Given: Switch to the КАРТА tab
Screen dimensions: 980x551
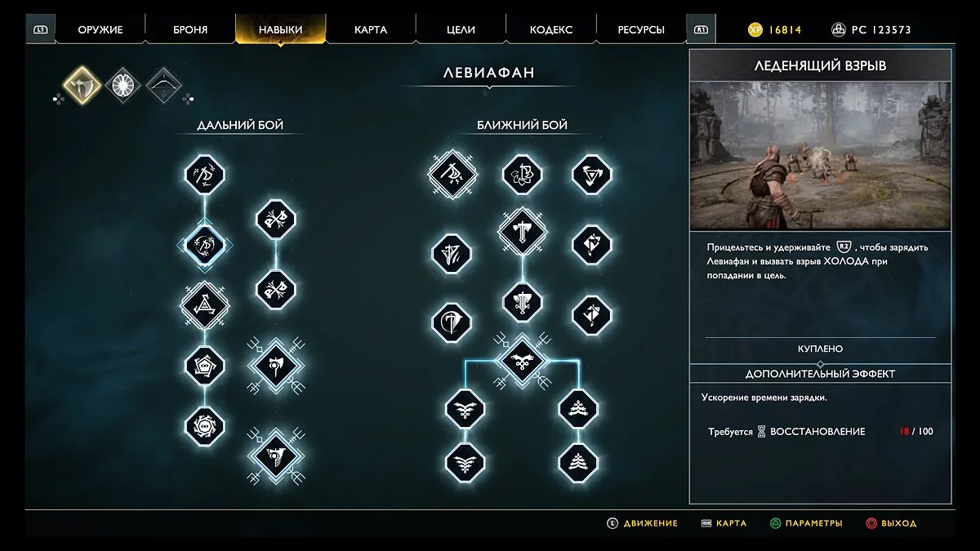Looking at the screenshot, I should coord(371,29).
